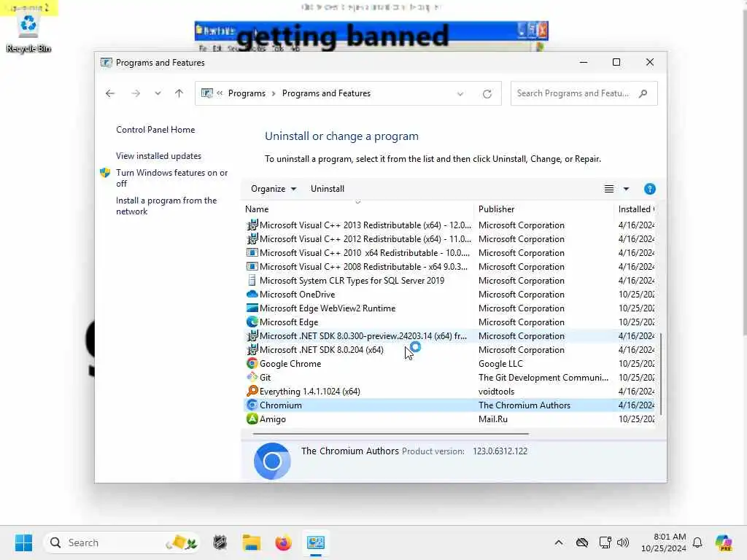747x560 pixels.
Task: Click the search magnifier icon in search box
Action: pyautogui.click(x=643, y=93)
